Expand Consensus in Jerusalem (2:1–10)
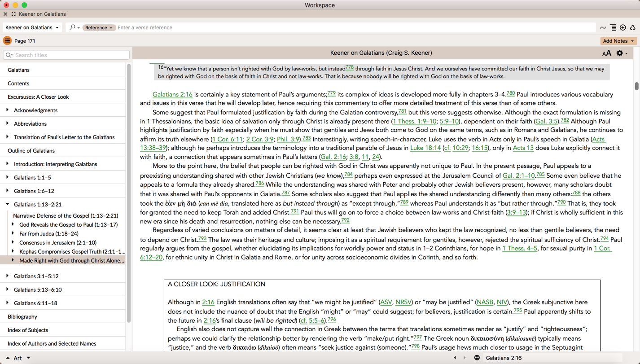Screen dimensions: 640x364 [x=13, y=242]
